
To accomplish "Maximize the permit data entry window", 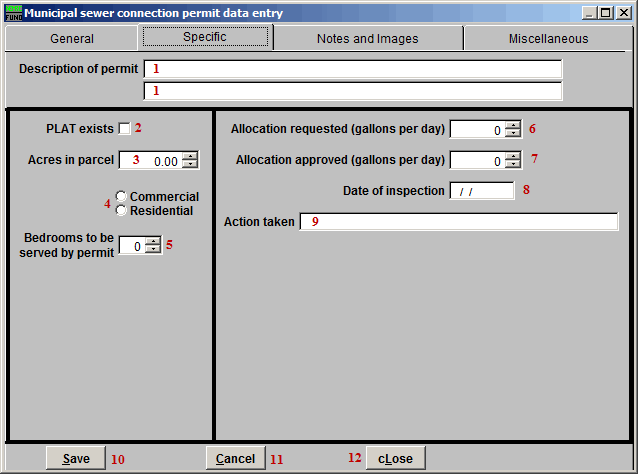I will click(x=605, y=13).
